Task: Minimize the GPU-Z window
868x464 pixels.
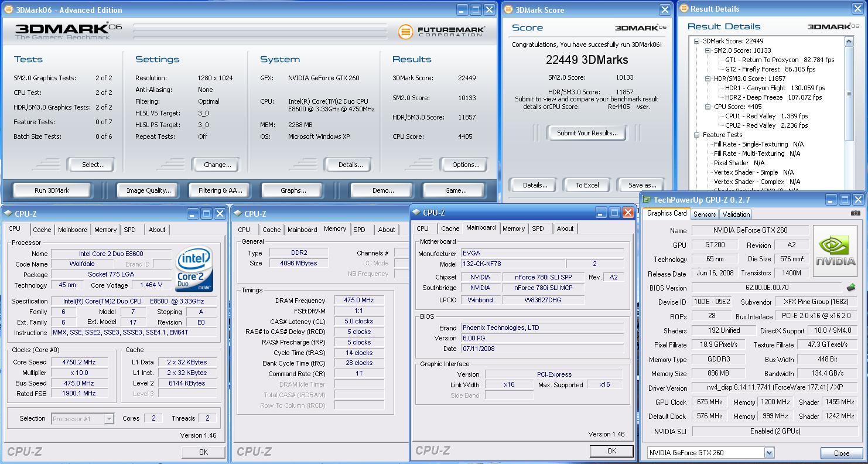Action: [x=832, y=200]
